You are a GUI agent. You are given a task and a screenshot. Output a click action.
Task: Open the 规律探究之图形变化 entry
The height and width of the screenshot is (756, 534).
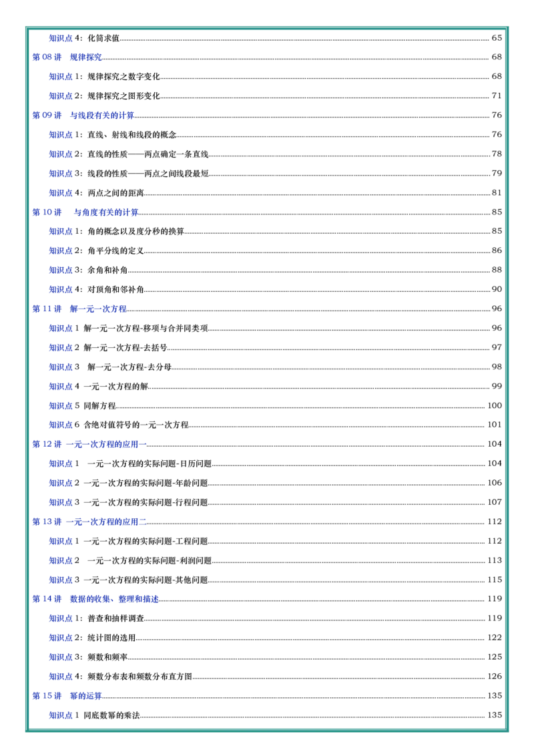pyautogui.click(x=275, y=96)
